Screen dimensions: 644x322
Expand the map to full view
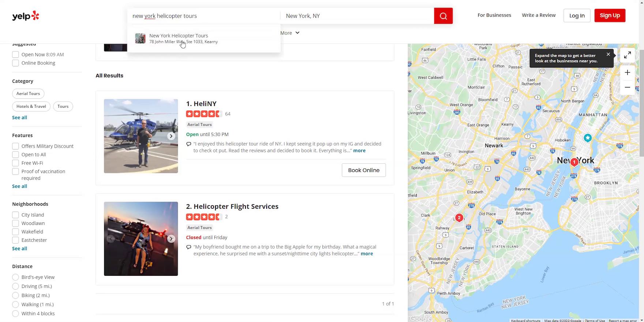[x=627, y=55]
